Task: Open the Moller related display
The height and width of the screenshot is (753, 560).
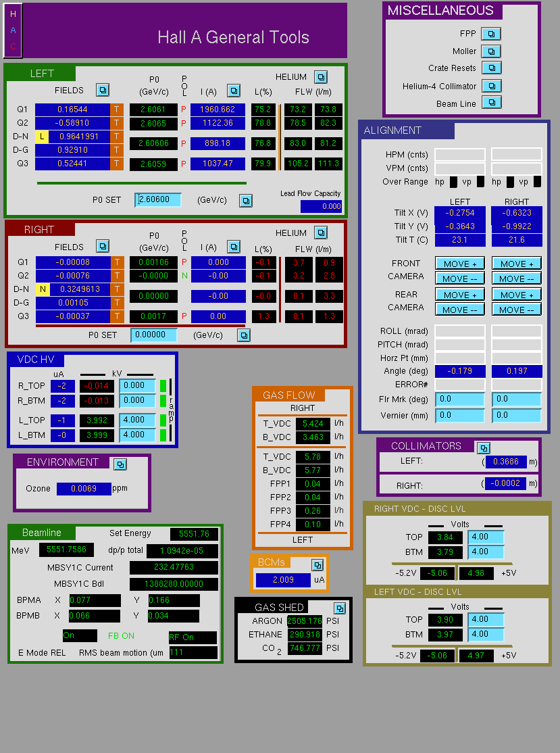Action: pos(491,51)
